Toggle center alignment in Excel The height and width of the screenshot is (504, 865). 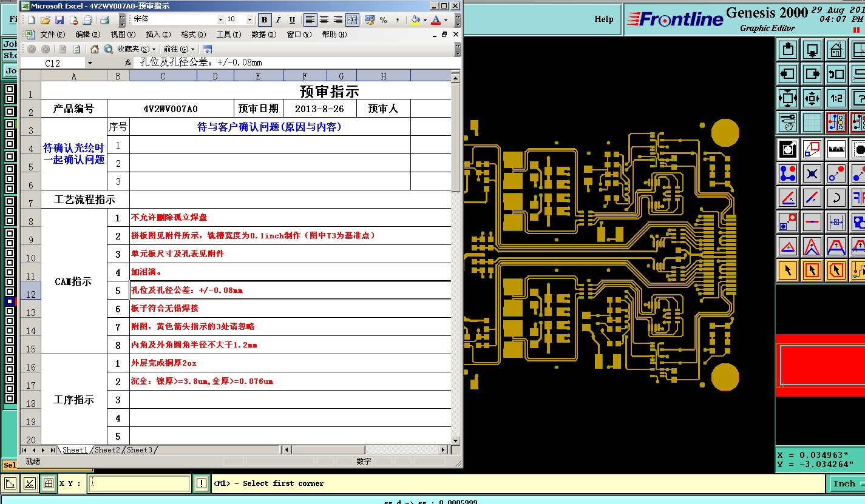point(324,20)
